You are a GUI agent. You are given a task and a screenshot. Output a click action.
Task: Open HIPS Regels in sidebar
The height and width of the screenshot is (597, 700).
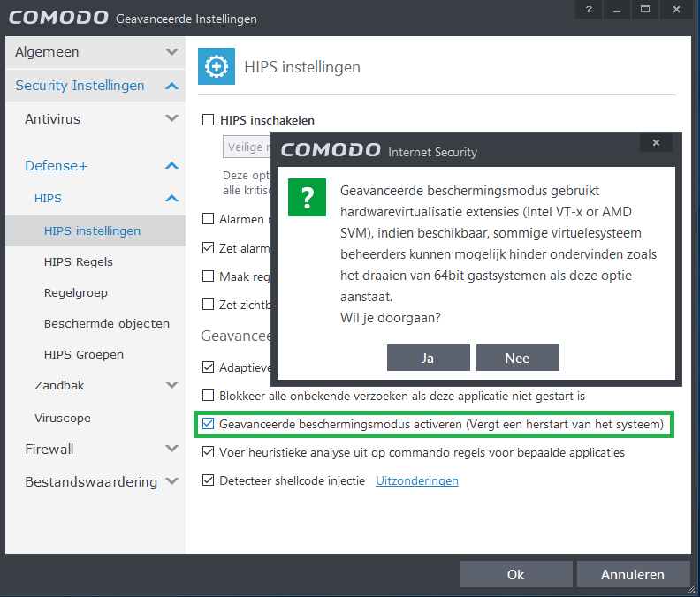click(x=78, y=262)
